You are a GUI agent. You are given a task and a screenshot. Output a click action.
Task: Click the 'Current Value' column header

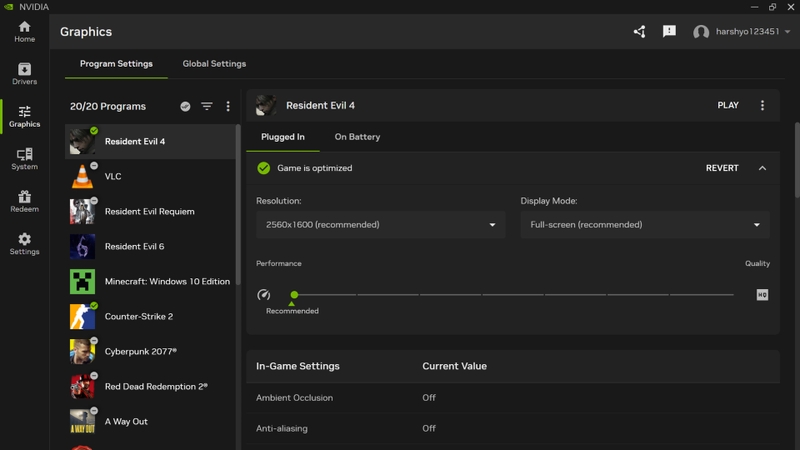(454, 366)
